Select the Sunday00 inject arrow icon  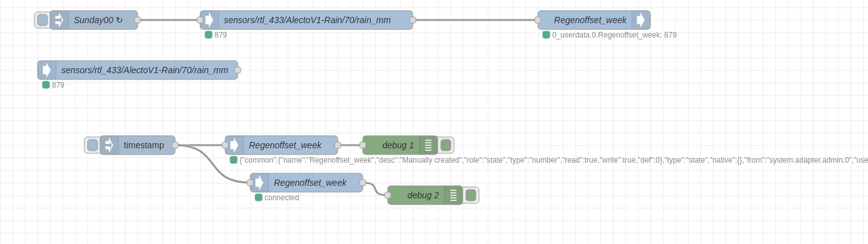click(59, 20)
